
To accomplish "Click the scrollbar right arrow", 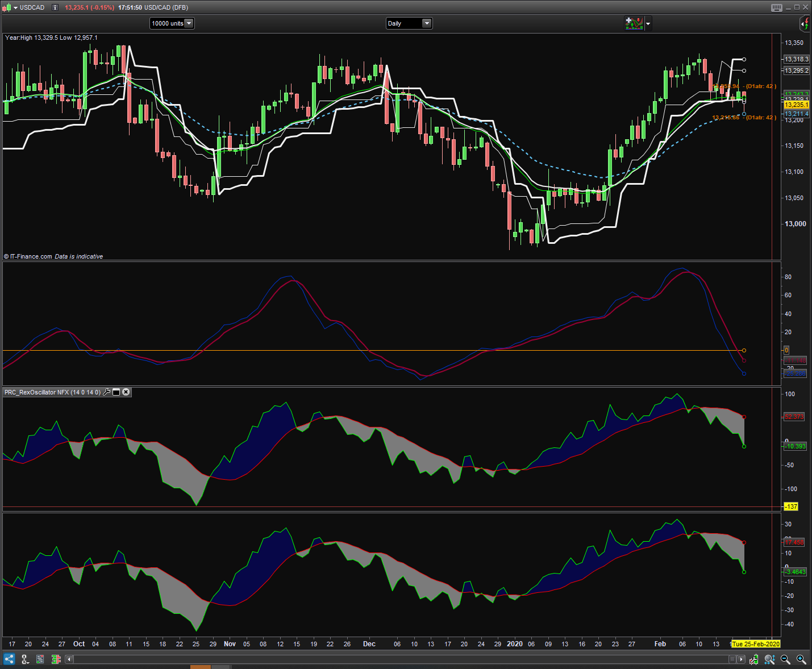I will (740, 659).
